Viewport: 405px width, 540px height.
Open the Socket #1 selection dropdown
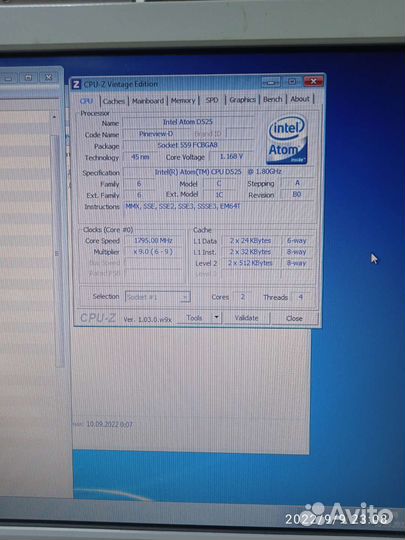[x=157, y=297]
